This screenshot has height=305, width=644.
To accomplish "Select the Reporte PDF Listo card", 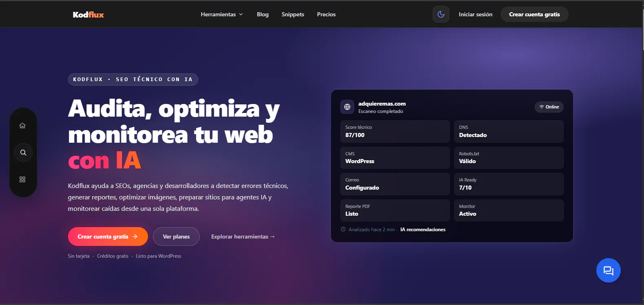I will 395,210.
